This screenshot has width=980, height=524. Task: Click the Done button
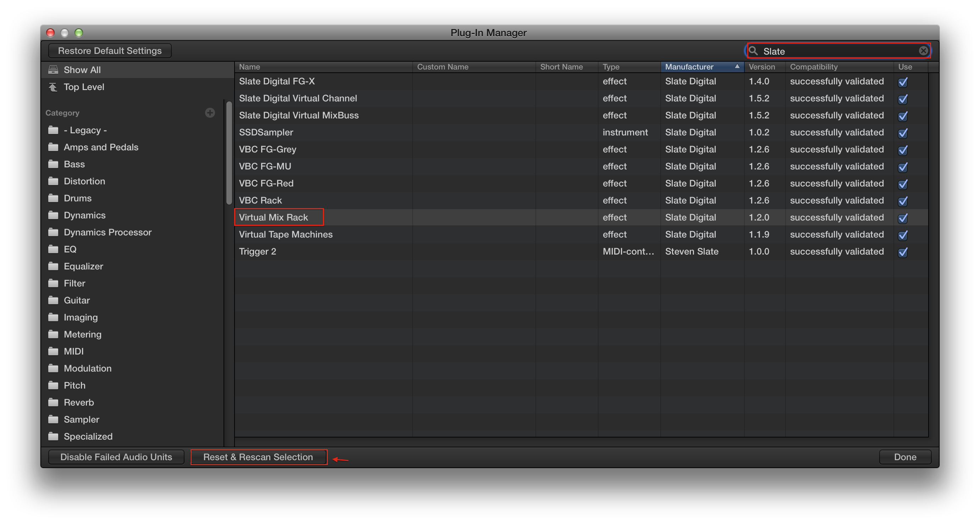[905, 457]
